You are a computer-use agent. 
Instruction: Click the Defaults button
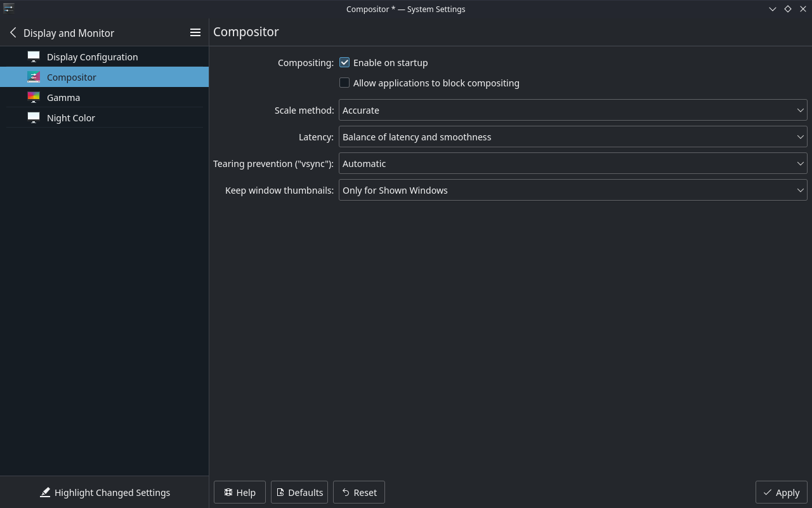(x=299, y=492)
